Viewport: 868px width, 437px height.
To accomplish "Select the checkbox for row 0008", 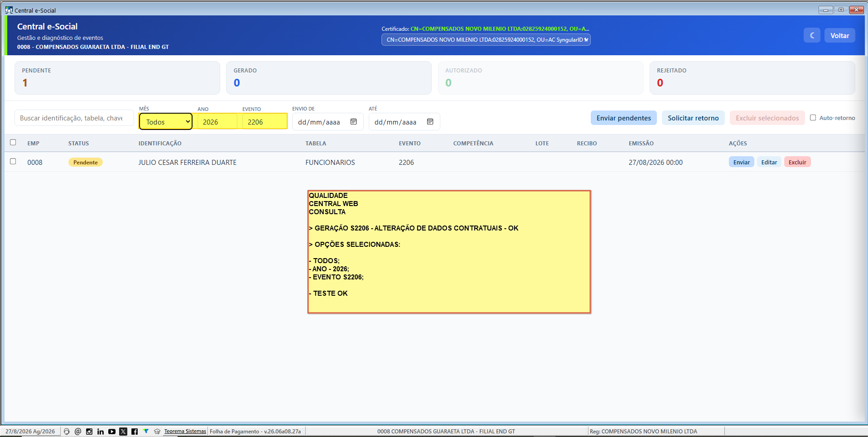I will (x=13, y=161).
